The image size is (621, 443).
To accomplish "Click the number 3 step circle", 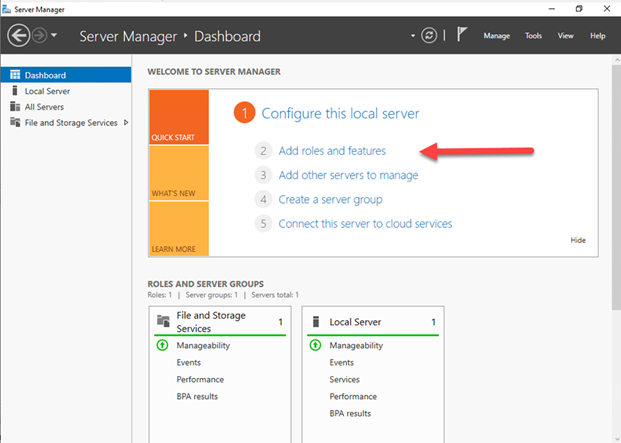I will click(x=263, y=175).
